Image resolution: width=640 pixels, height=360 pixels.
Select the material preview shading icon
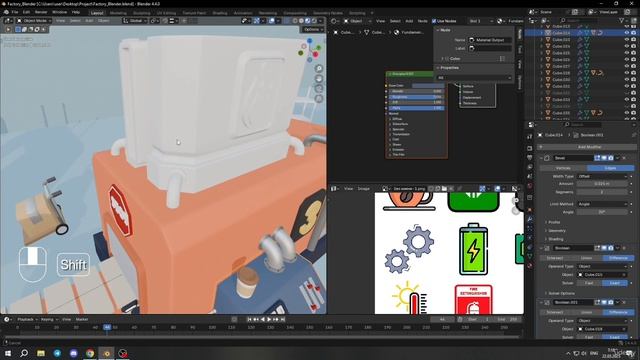pos(307,20)
